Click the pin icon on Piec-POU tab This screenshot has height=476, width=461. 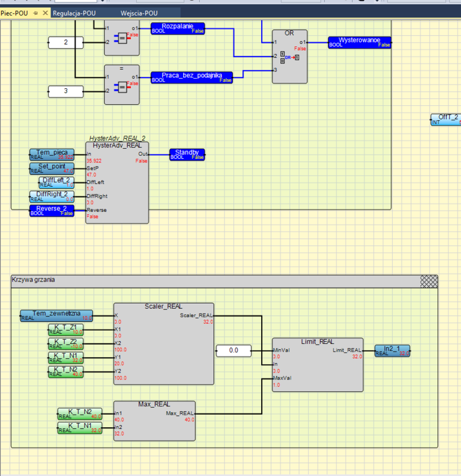click(x=36, y=12)
